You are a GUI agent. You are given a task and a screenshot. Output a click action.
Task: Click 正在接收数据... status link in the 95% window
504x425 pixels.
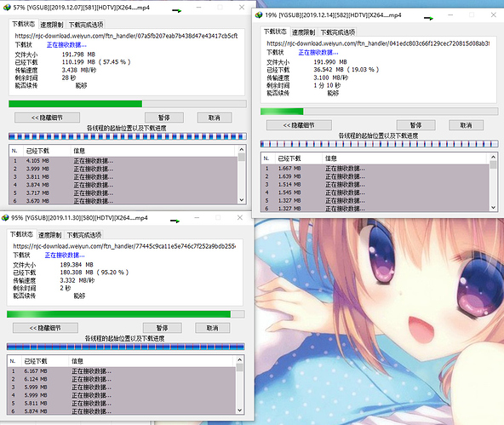click(x=65, y=256)
